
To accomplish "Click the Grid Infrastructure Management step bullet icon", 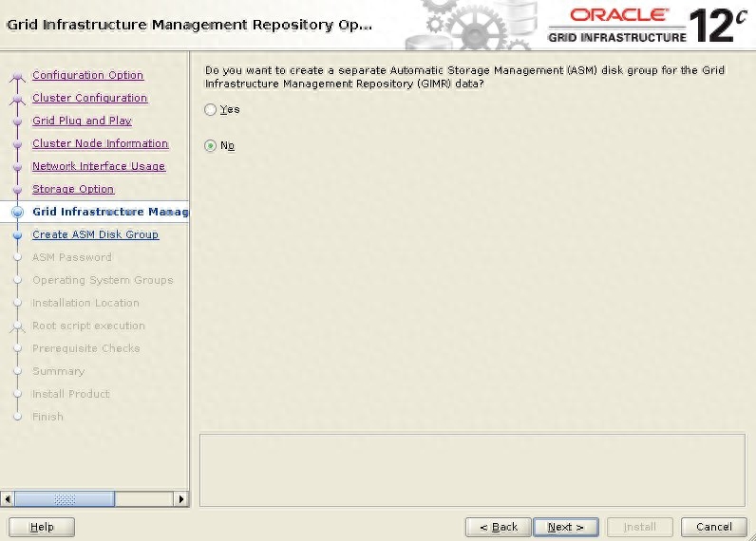I will click(17, 213).
